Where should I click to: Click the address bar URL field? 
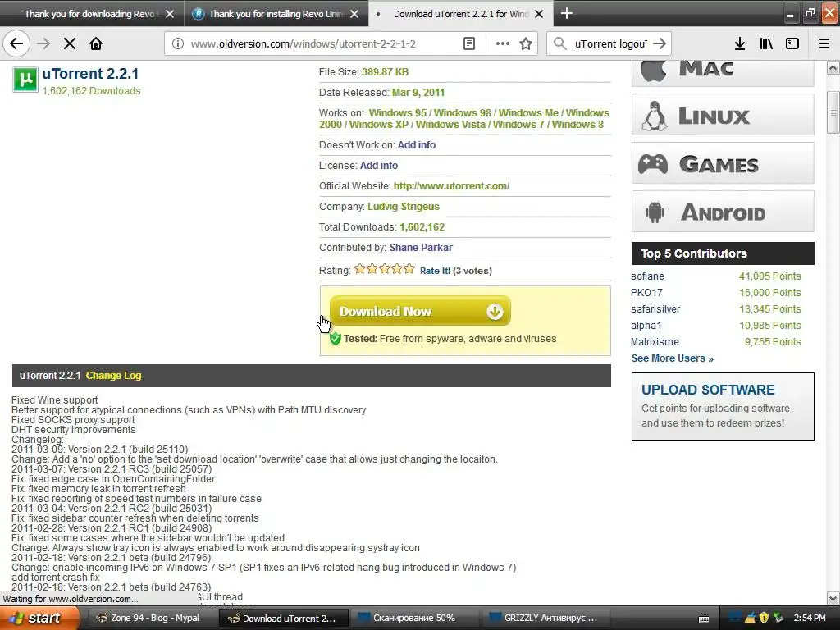322,44
